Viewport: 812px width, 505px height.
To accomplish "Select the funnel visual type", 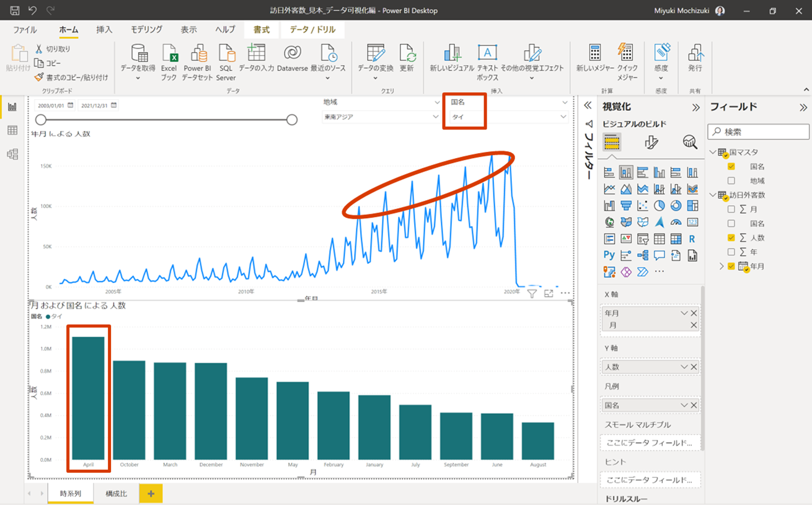I will (x=626, y=205).
